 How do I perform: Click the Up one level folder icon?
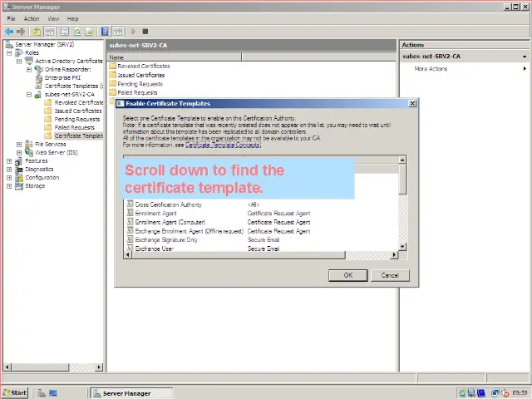(x=37, y=32)
